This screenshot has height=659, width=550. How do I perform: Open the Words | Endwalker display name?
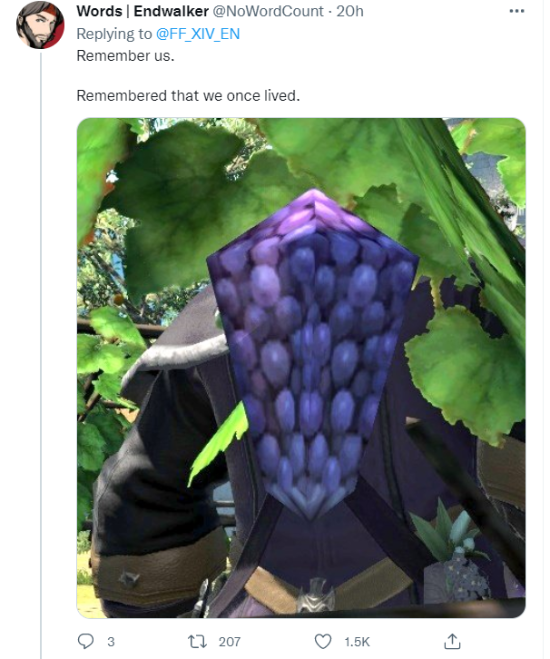point(142,11)
